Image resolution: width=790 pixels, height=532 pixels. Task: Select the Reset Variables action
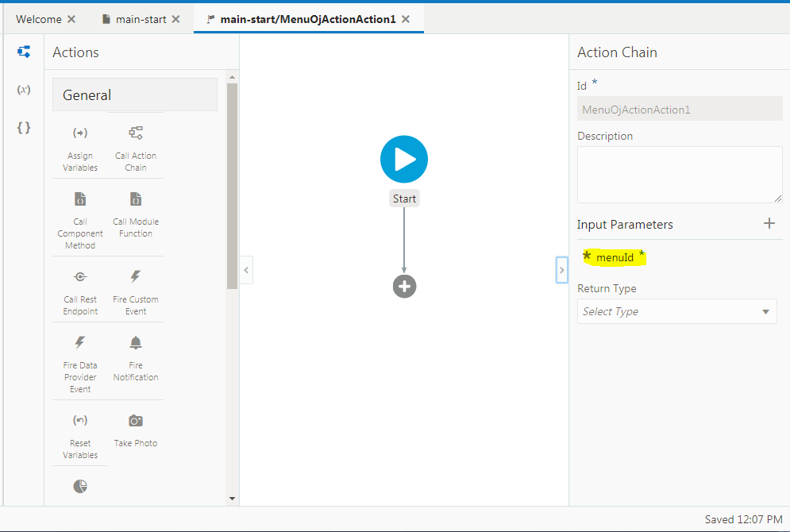pyautogui.click(x=79, y=431)
